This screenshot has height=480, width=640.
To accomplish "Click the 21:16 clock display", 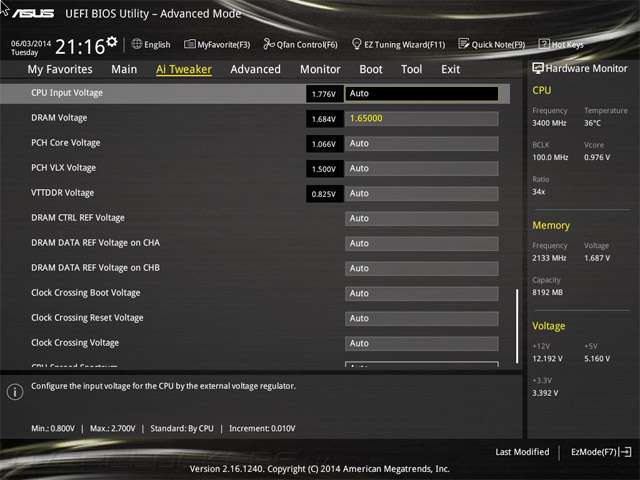I will pos(80,47).
